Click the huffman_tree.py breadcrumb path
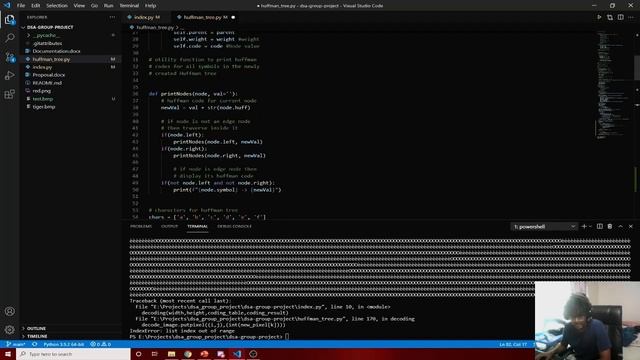 (155, 27)
